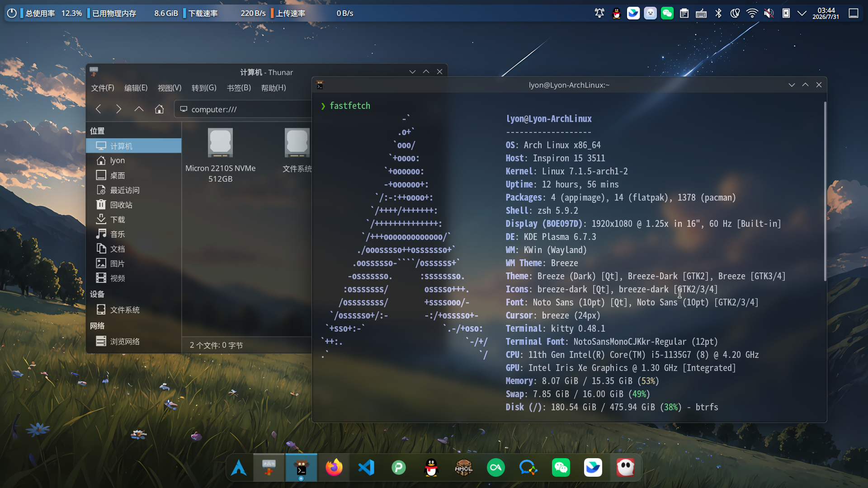The height and width of the screenshot is (488, 868).
Task: Go to parent folder in Thunar
Action: pos(139,109)
